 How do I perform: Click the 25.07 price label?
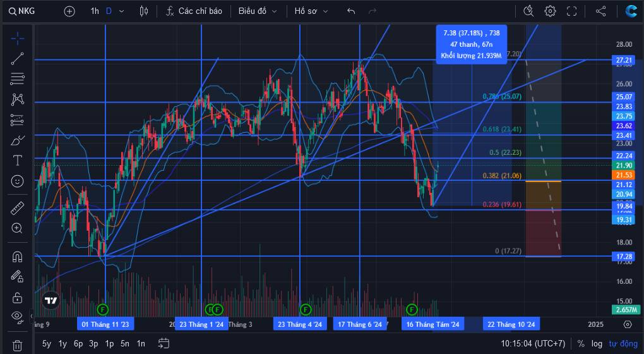tap(623, 97)
